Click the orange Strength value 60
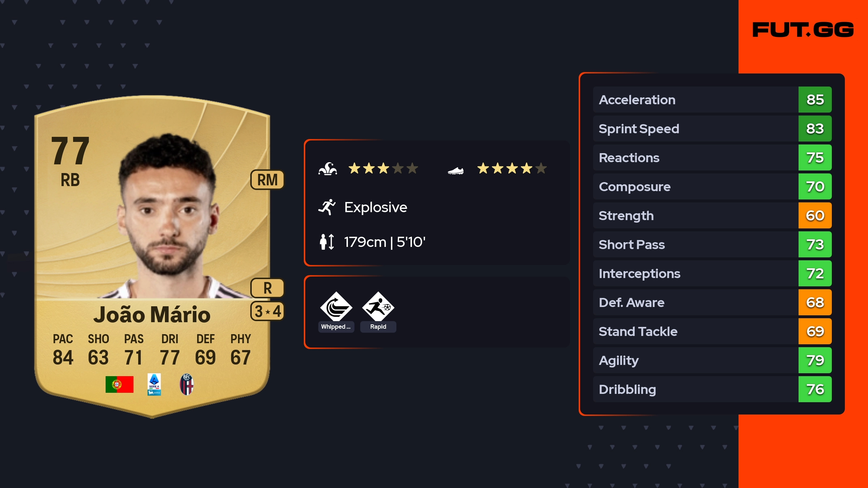The width and height of the screenshot is (868, 488). pos(815,215)
